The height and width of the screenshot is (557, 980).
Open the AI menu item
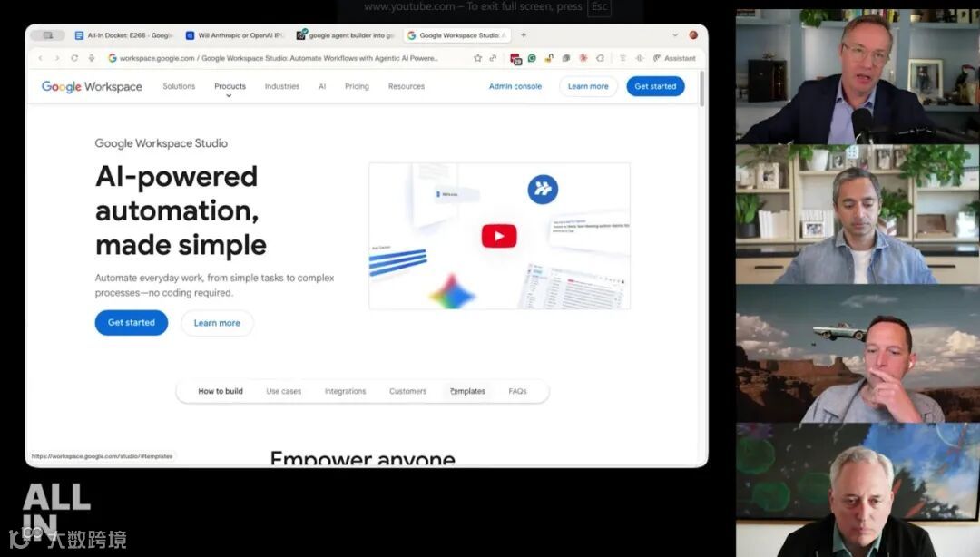pos(322,86)
